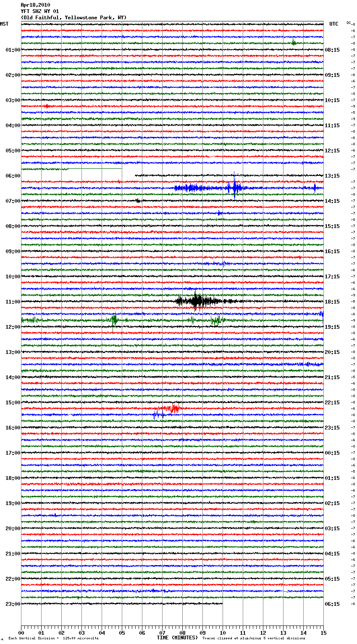The height and width of the screenshot is (644, 357).
Task: Select the 22:00 MST time label
Action: [13, 579]
